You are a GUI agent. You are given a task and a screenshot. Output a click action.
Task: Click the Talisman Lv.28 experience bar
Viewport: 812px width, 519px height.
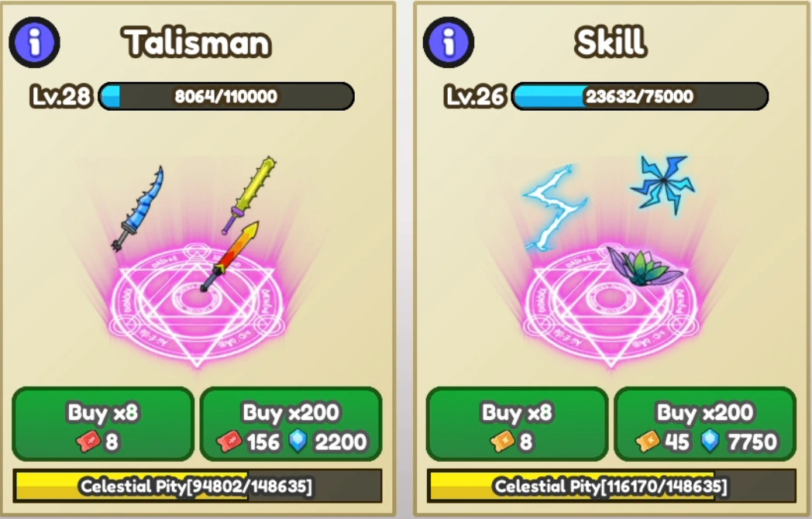coord(226,96)
